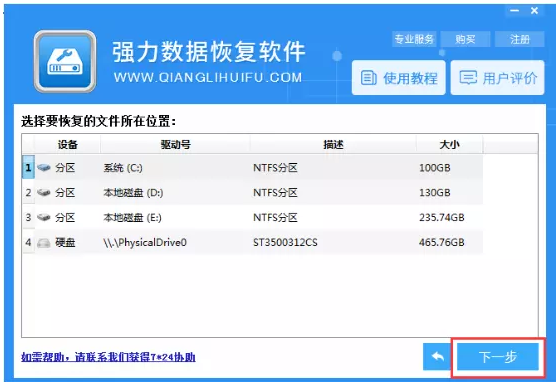Click the back arrow button

(438, 356)
